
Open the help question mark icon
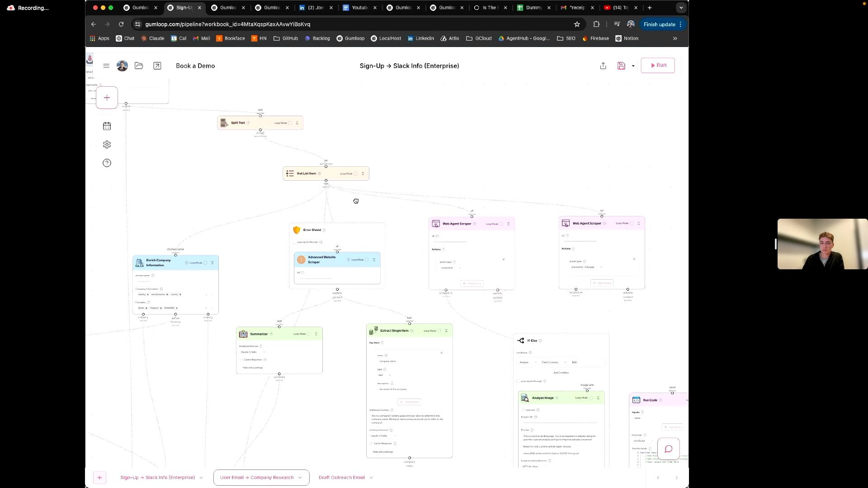coord(107,163)
